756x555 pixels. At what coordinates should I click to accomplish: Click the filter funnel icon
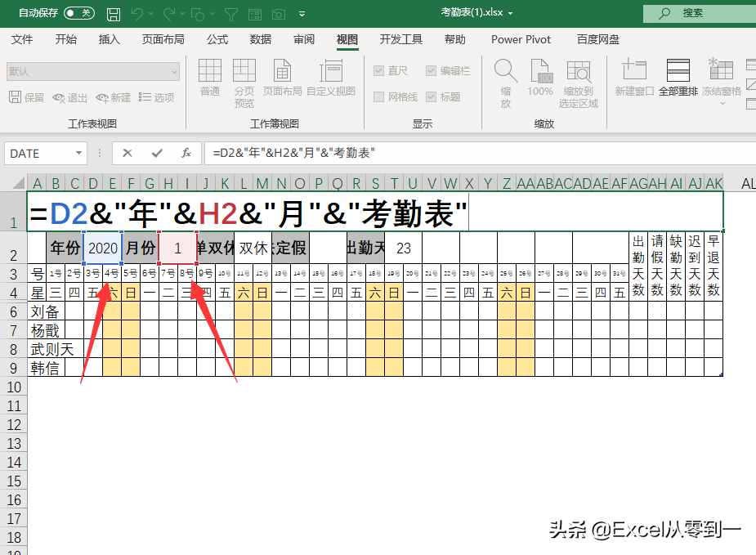pyautogui.click(x=231, y=15)
